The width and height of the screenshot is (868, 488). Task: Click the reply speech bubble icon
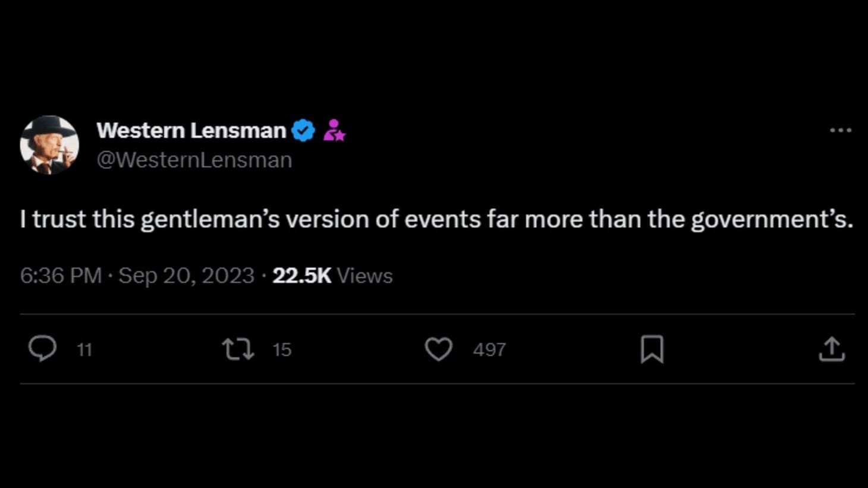[x=42, y=349]
